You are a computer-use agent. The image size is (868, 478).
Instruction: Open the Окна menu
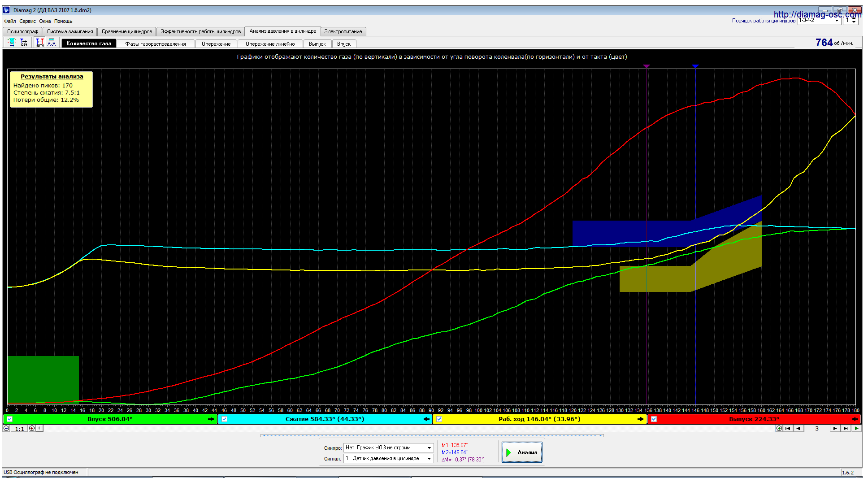pos(45,21)
